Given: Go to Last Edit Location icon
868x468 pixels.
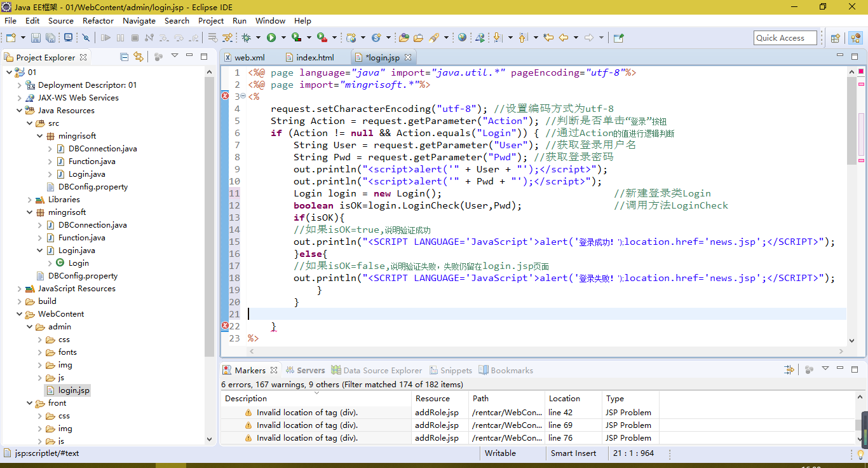Looking at the screenshot, I should pyautogui.click(x=548, y=38).
